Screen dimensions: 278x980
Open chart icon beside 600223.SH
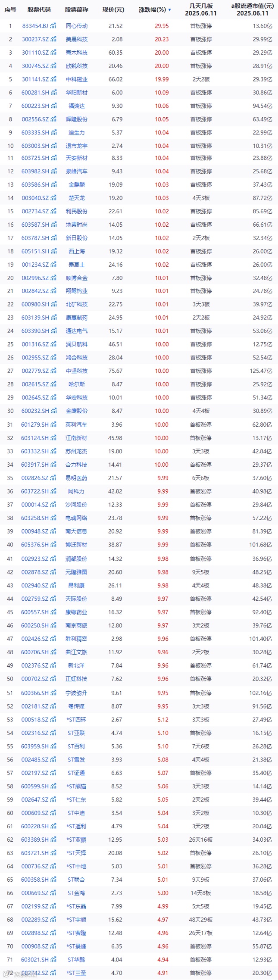point(53,106)
